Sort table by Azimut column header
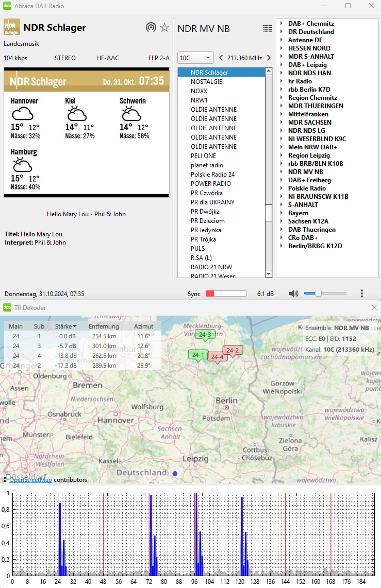381x588 pixels. pyautogui.click(x=143, y=326)
